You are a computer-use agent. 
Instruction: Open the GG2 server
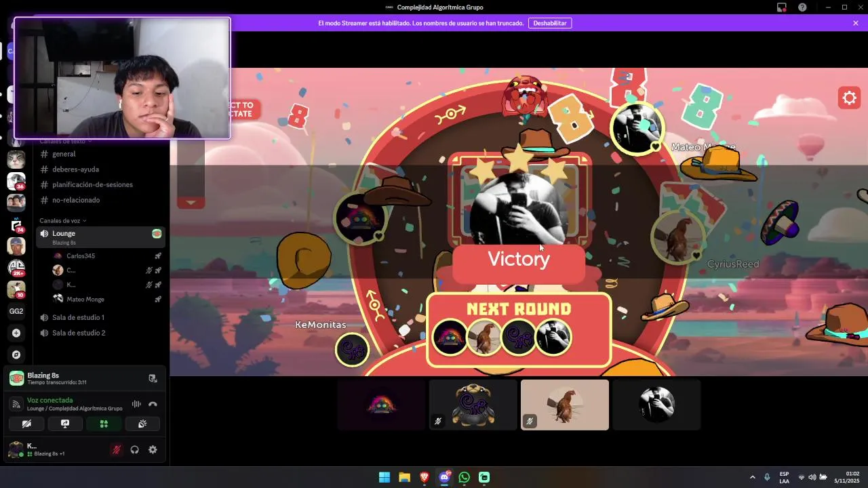16,311
